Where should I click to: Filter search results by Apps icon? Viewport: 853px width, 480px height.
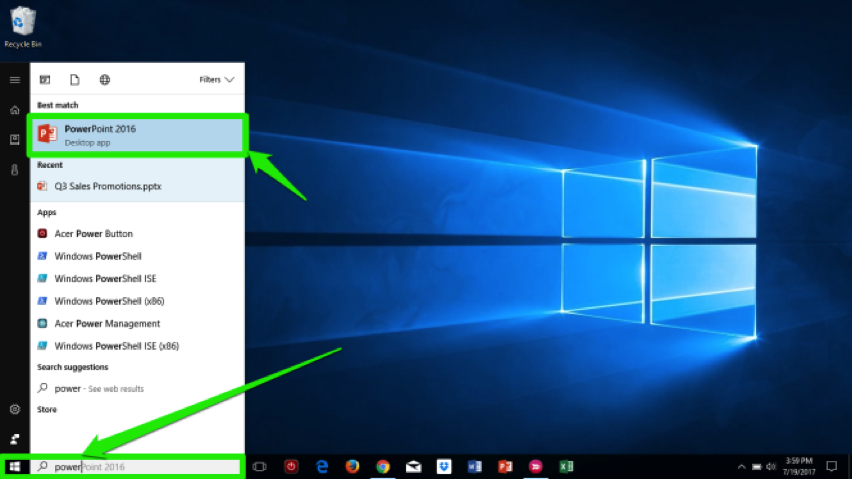click(x=45, y=79)
